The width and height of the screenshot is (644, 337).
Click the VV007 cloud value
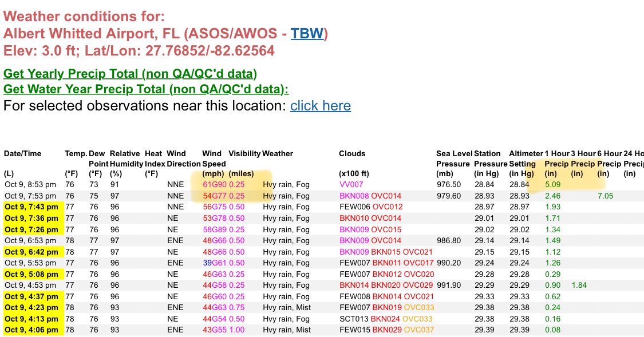tap(351, 185)
